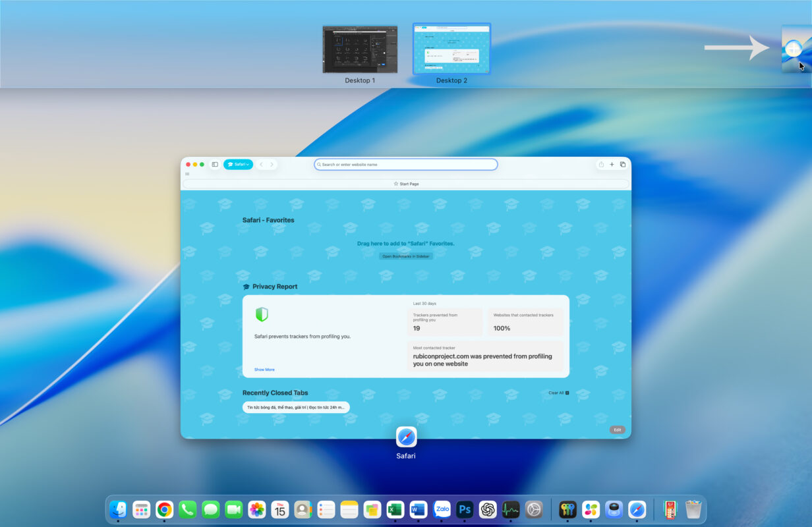Viewport: 812px width, 527px height.
Task: Click the Safari address search field
Action: [x=406, y=165]
